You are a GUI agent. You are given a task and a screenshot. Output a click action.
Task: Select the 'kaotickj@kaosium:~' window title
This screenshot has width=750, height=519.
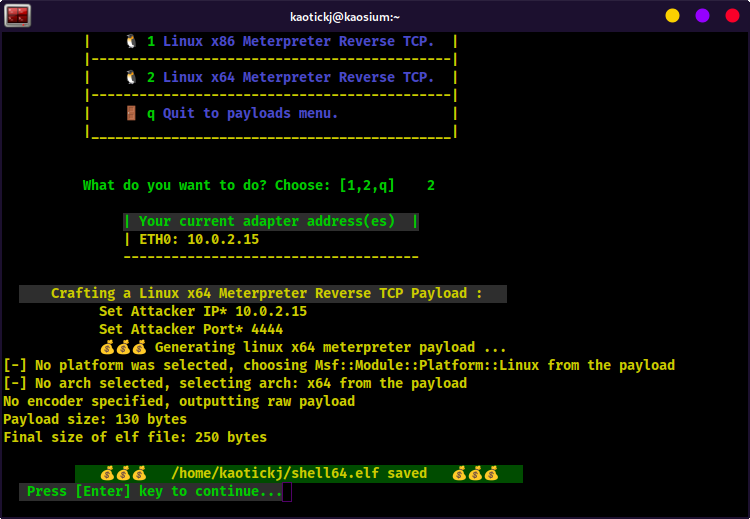coord(345,17)
